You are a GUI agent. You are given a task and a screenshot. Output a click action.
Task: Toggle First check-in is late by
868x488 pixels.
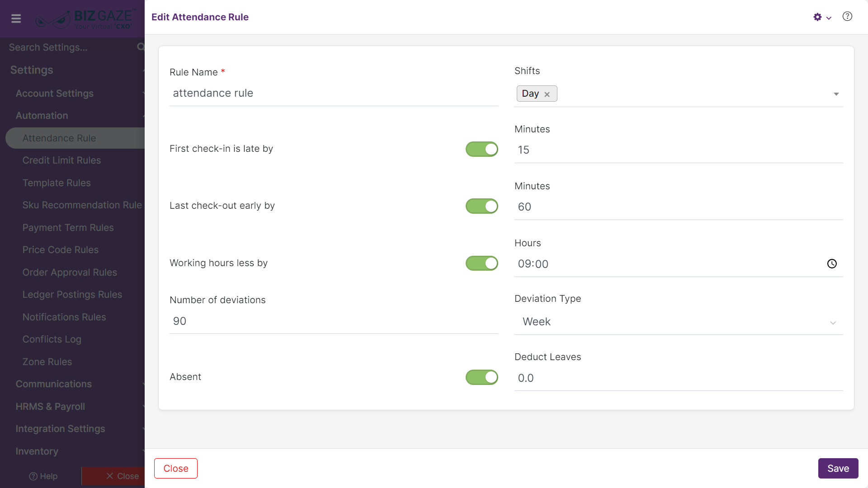[x=482, y=149]
